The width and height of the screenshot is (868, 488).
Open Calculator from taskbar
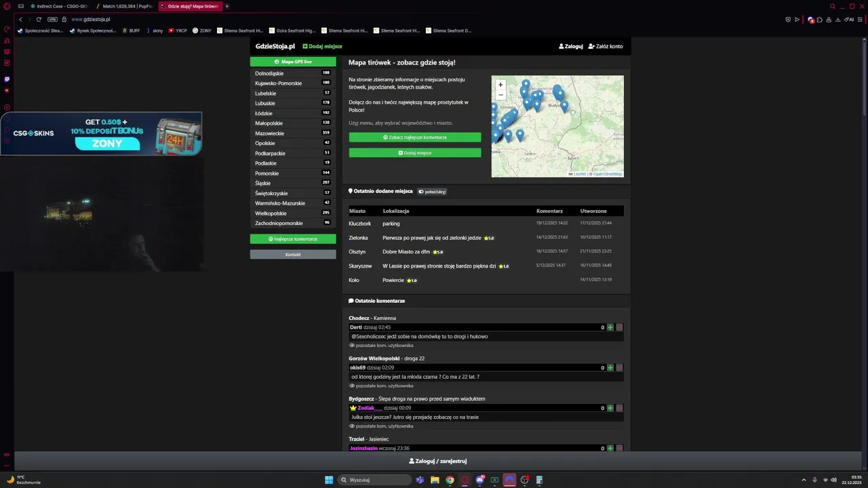[x=539, y=480]
